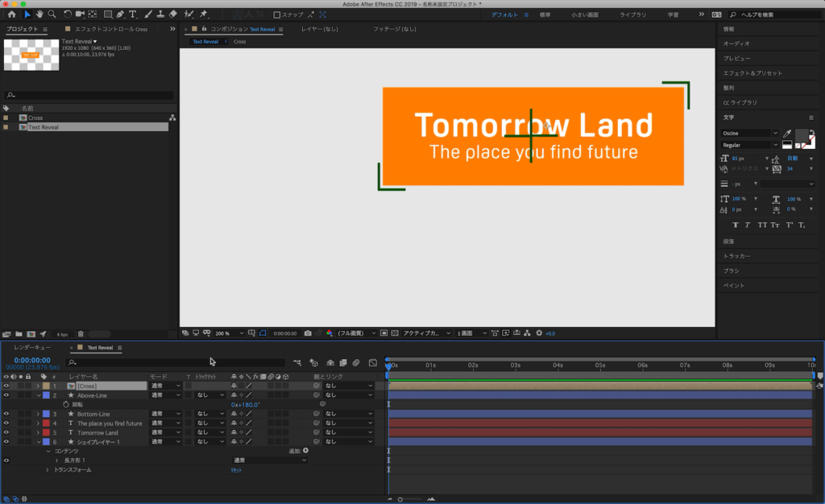Toggle visibility of Bottom-Line layer
Image resolution: width=825 pixels, height=504 pixels.
(x=6, y=414)
